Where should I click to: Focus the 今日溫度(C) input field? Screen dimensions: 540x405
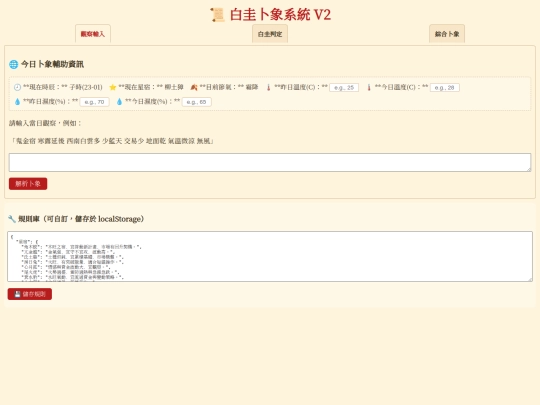click(x=445, y=87)
